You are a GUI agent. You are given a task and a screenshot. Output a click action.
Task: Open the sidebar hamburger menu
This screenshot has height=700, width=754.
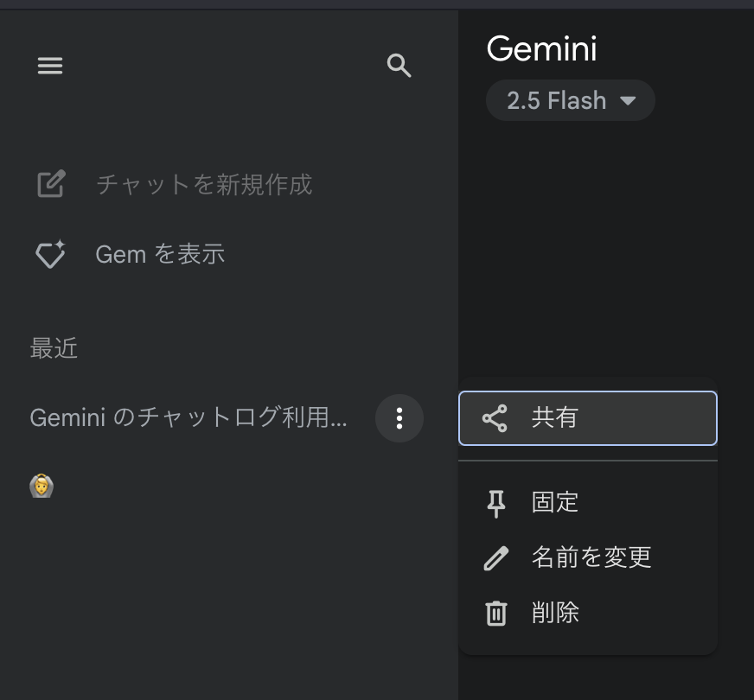tap(50, 66)
